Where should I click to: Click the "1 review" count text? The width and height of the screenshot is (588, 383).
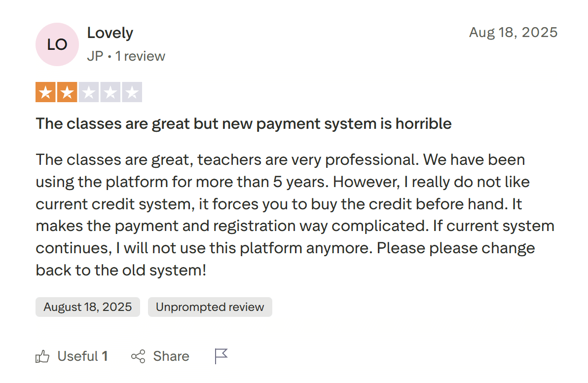pos(140,56)
